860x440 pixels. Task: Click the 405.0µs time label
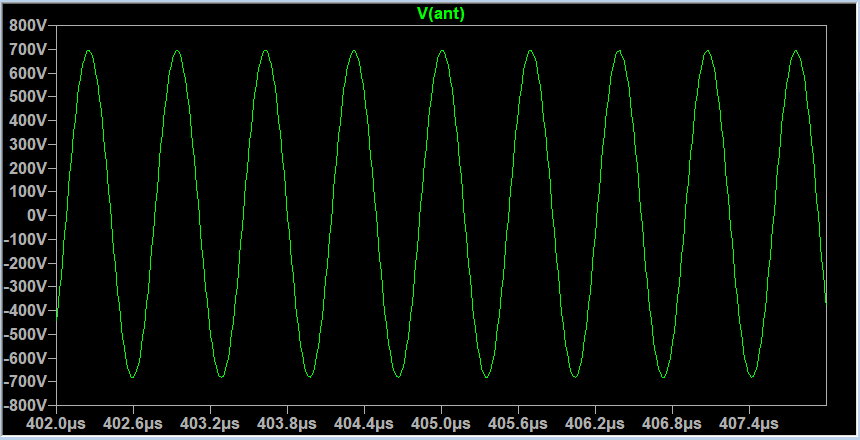(x=441, y=424)
